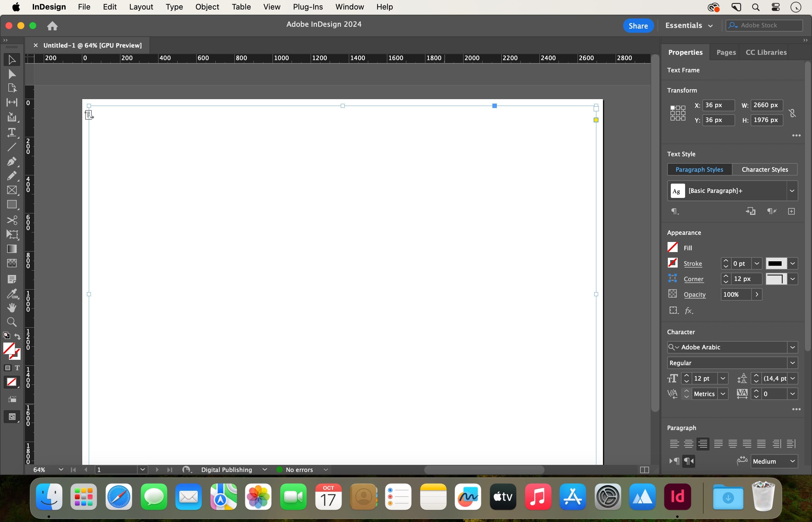Choose the Scissors tool

point(12,220)
